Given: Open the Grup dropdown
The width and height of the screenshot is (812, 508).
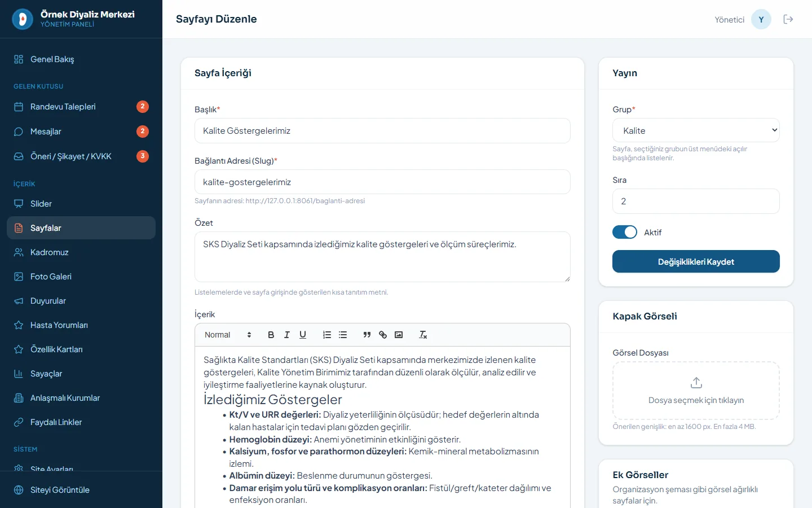Looking at the screenshot, I should click(696, 130).
